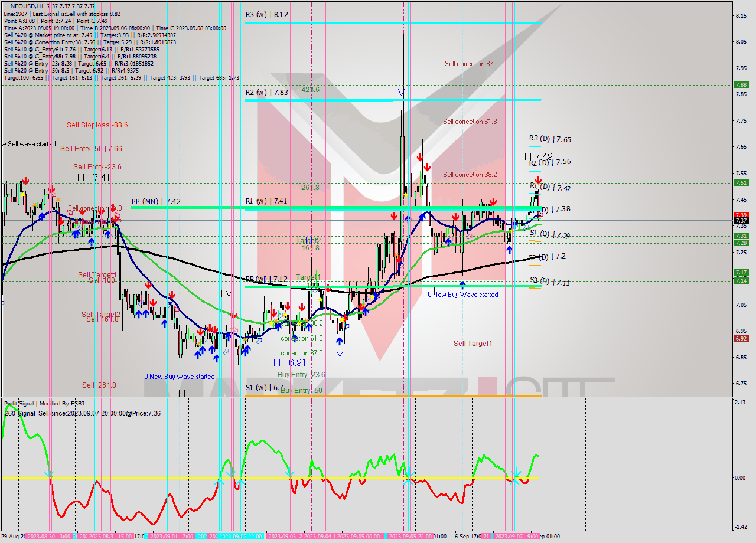756x543 pixels.
Task: Click the 'S3 (D) | 7.11' daily label
Action: (x=550, y=282)
